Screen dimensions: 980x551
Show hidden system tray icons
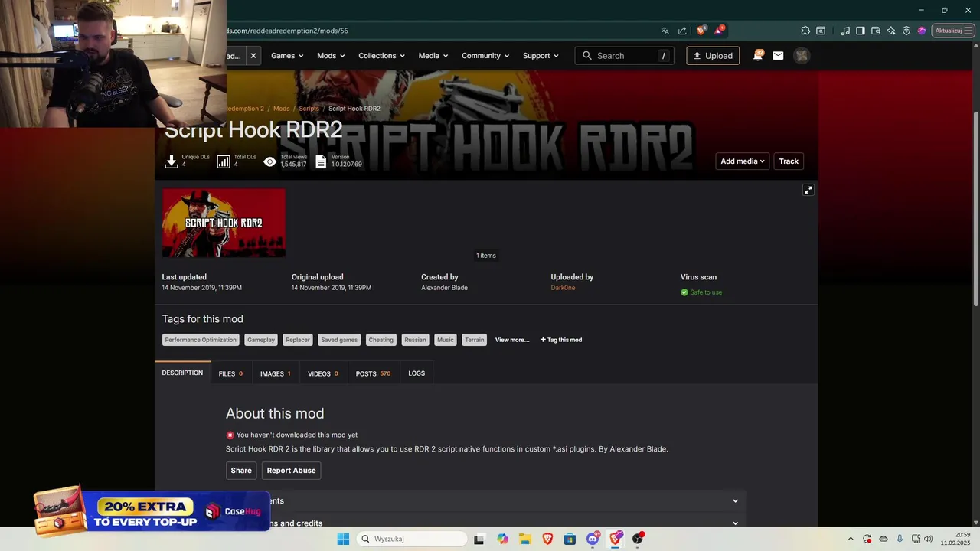point(850,539)
